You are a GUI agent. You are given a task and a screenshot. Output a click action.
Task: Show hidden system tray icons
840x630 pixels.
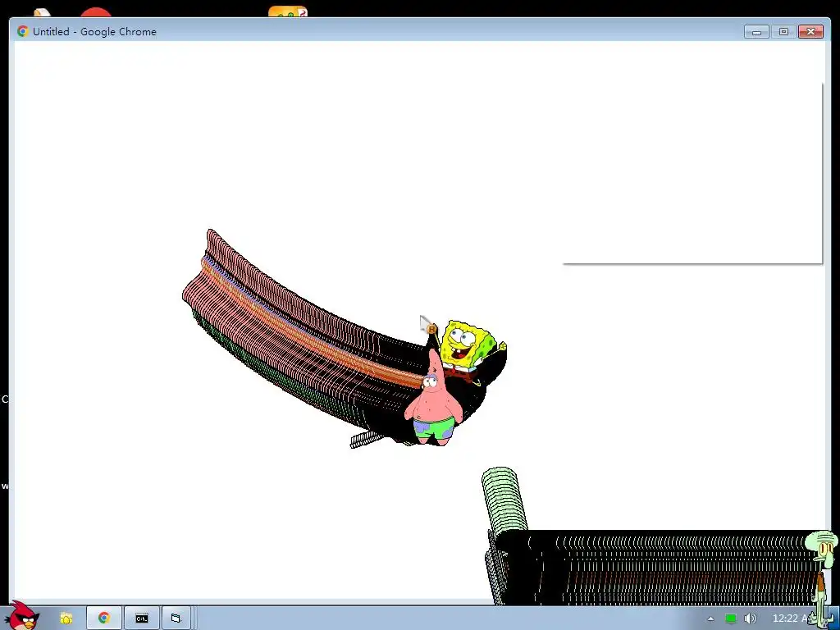point(710,619)
